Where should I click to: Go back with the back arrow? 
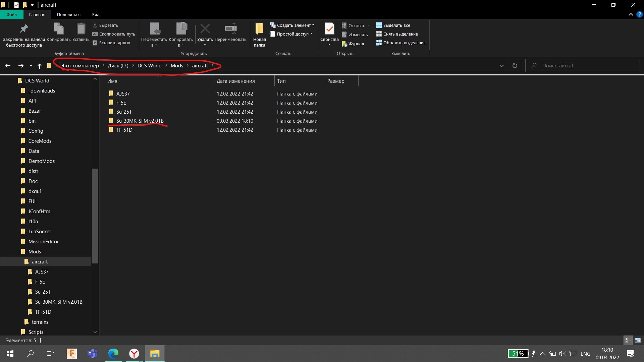point(8,66)
